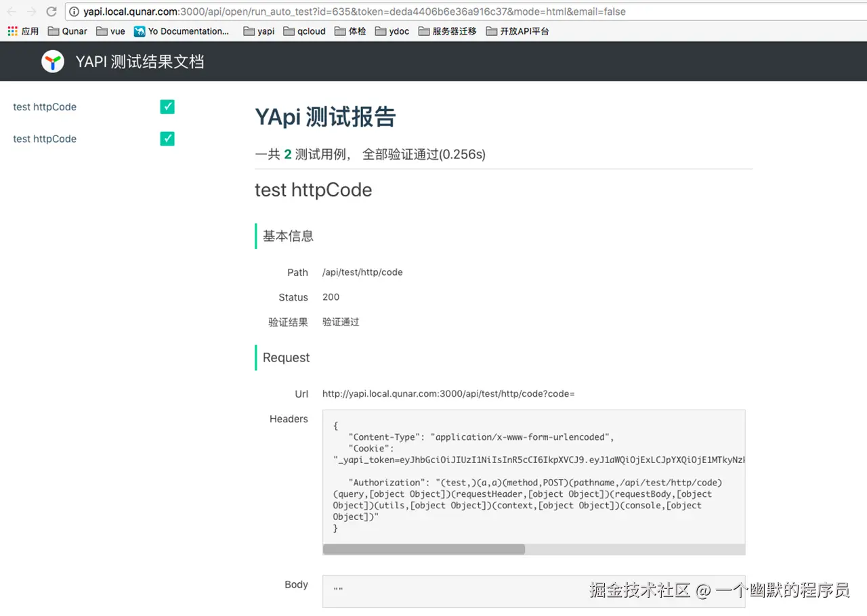This screenshot has height=616, width=867.
Task: Open the ydoc bookmark folder
Action: (x=392, y=31)
